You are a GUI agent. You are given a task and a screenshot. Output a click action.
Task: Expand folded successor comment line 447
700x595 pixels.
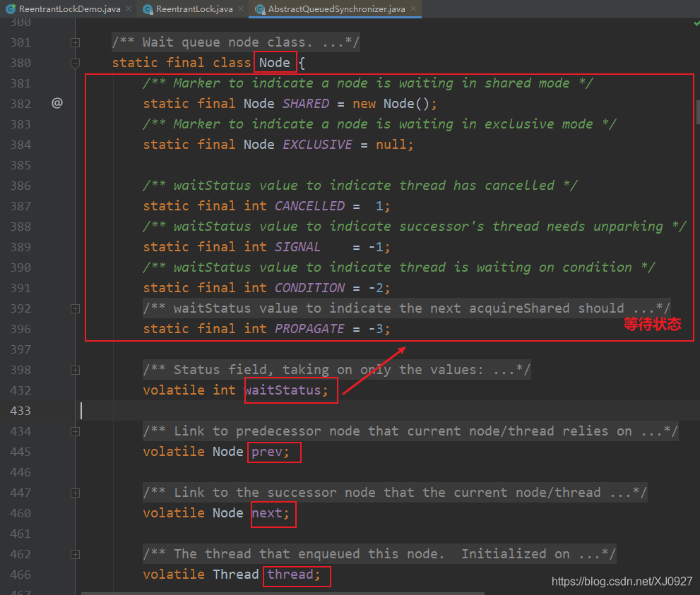(x=75, y=493)
